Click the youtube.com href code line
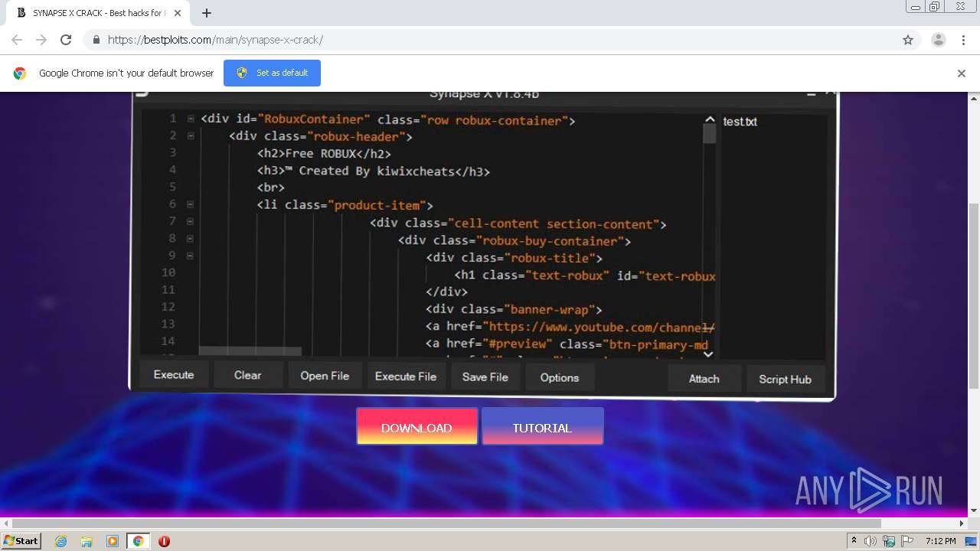Screen dimensions: 980x551 click(x=570, y=328)
